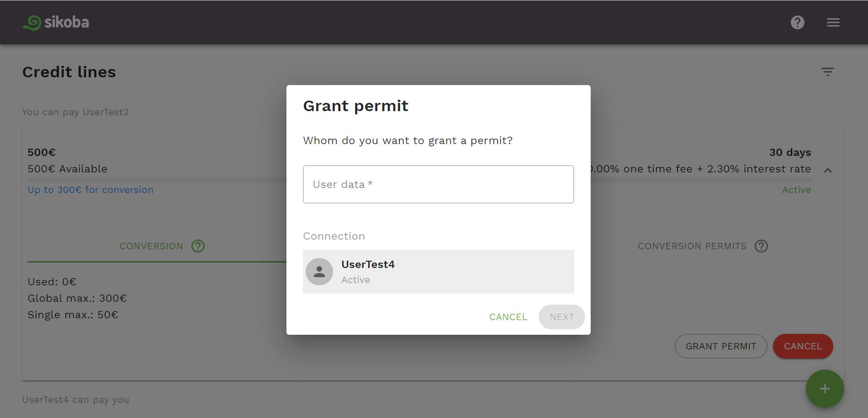This screenshot has height=418, width=868.
Task: Cancel the Grant permit dialog
Action: pos(508,317)
